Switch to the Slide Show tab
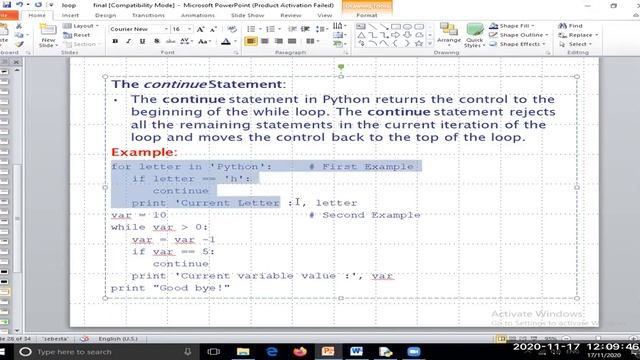This screenshot has height=360, width=640. click(x=247, y=15)
